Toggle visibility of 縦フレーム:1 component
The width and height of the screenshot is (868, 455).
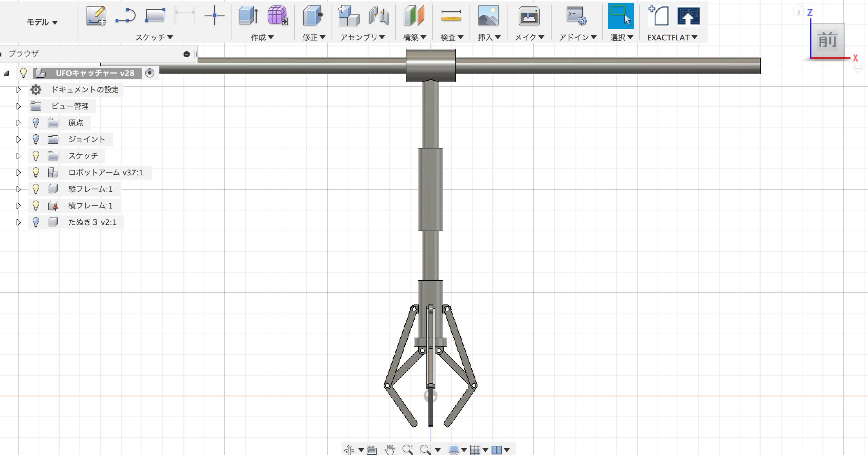[36, 189]
